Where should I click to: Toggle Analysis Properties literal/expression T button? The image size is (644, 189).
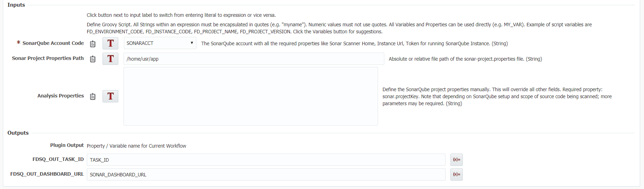click(x=110, y=96)
